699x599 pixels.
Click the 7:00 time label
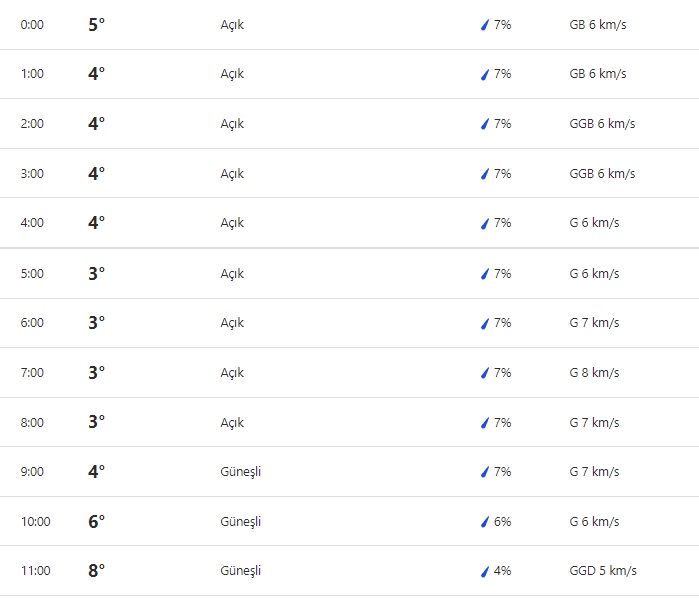click(x=32, y=373)
